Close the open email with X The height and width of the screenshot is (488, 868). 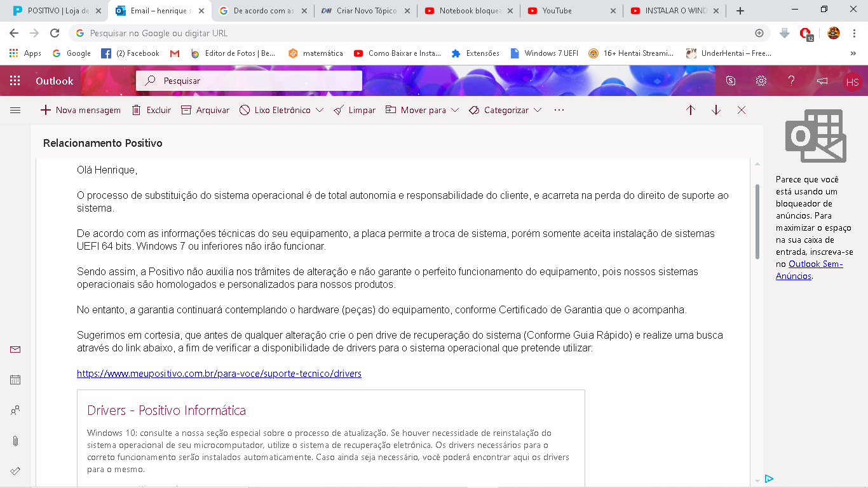pyautogui.click(x=742, y=110)
